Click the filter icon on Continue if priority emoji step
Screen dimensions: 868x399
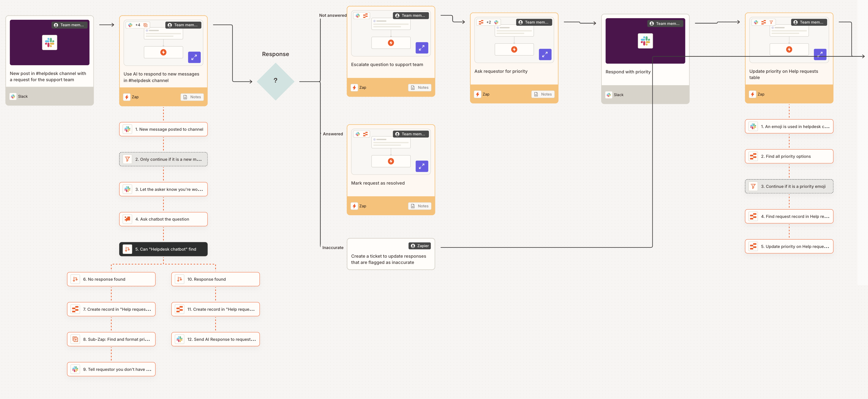tap(753, 186)
